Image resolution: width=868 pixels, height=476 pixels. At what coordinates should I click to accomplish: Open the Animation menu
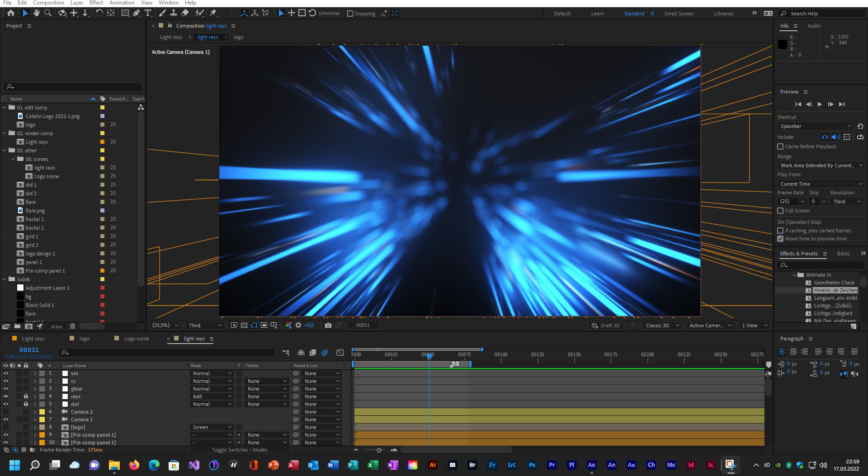click(x=122, y=3)
